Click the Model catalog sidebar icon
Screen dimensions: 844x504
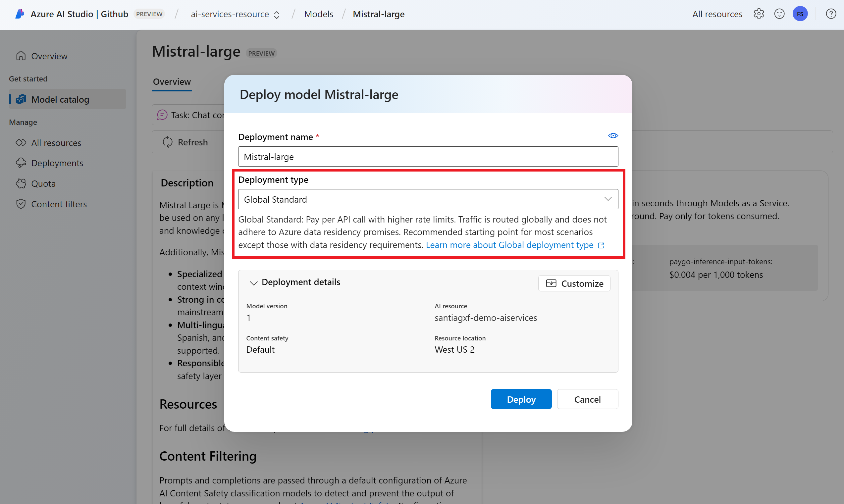click(x=21, y=100)
